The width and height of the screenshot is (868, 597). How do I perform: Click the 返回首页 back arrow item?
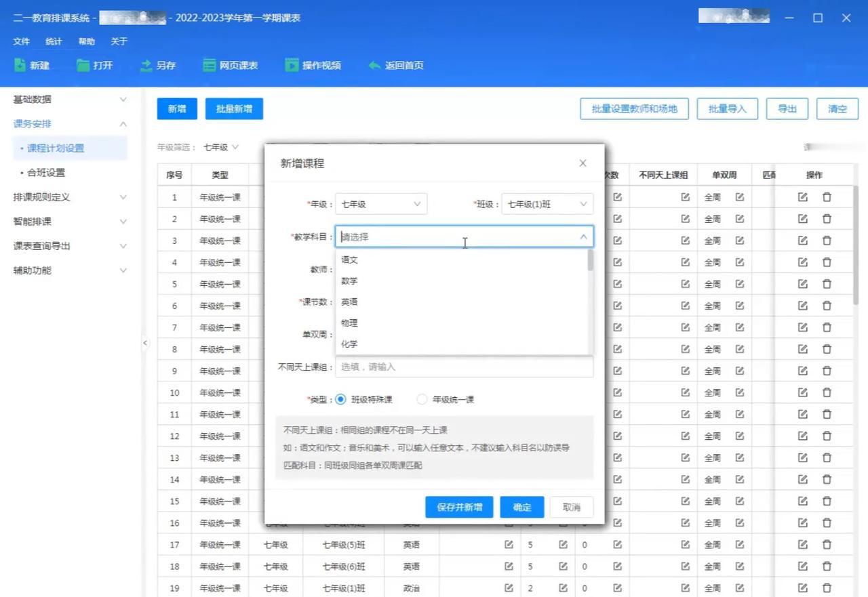pyautogui.click(x=396, y=65)
